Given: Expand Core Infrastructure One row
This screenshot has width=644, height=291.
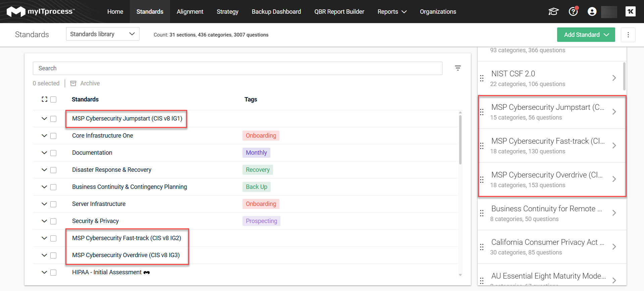Looking at the screenshot, I should coord(44,136).
